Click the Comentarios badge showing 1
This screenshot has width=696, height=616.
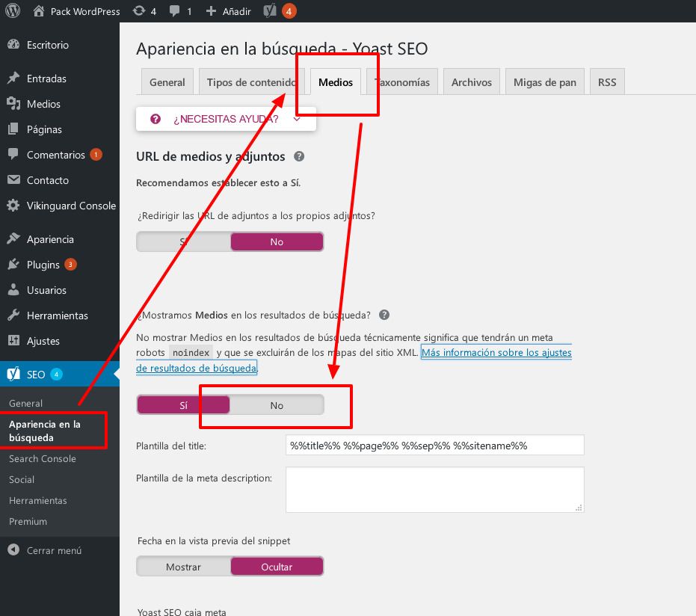(96, 155)
